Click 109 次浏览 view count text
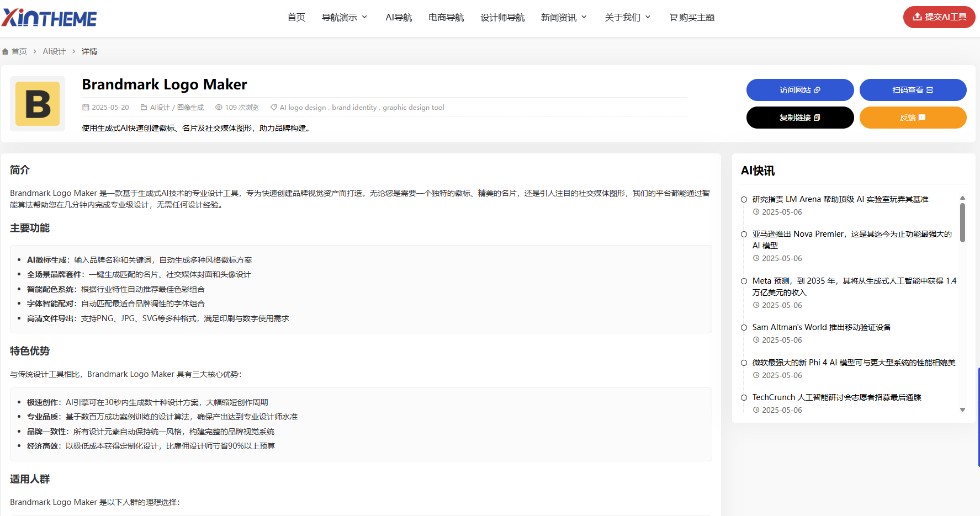 (x=242, y=108)
